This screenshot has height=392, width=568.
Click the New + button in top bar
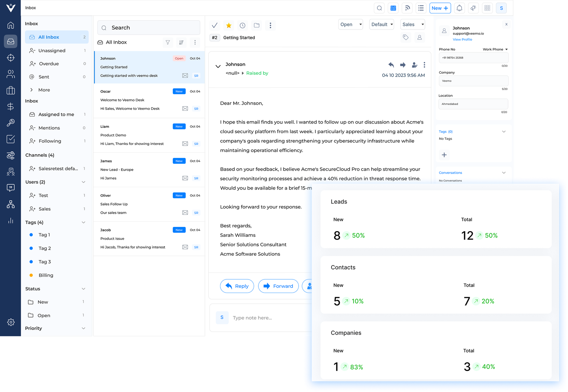point(440,8)
